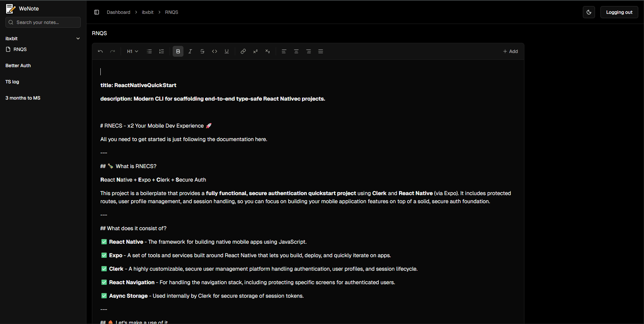Insert a bullet list
644x324 pixels.
coord(149,51)
